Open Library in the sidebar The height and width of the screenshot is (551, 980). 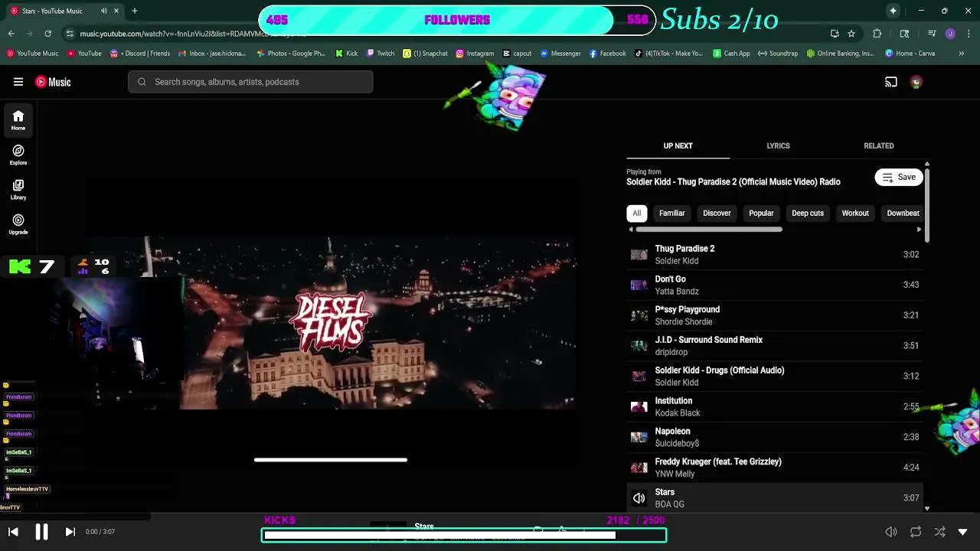coord(18,189)
